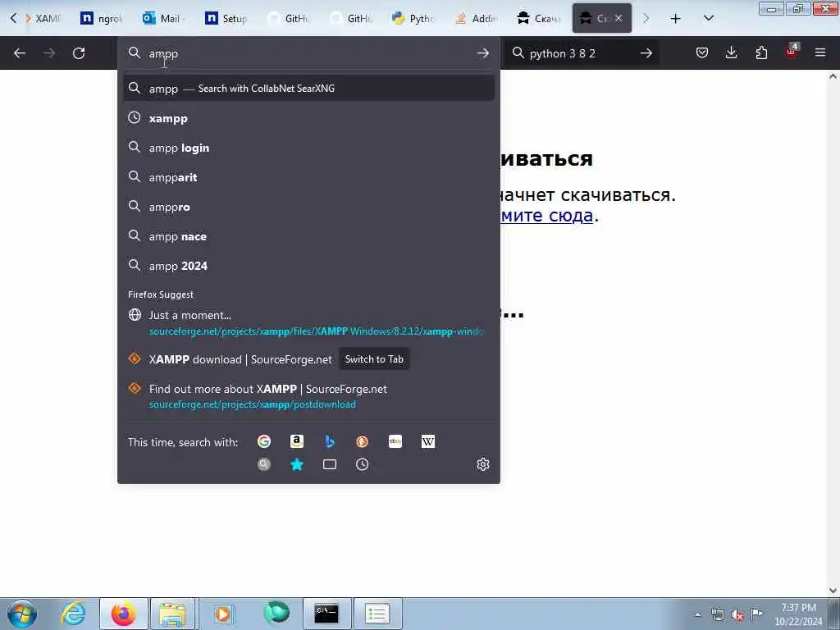Search History using clock icon
Screen dimensions: 840x630
(362, 464)
